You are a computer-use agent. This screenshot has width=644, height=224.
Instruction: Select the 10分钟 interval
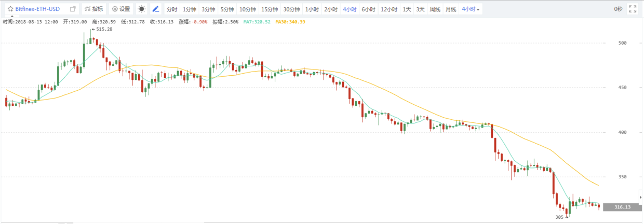pos(247,9)
